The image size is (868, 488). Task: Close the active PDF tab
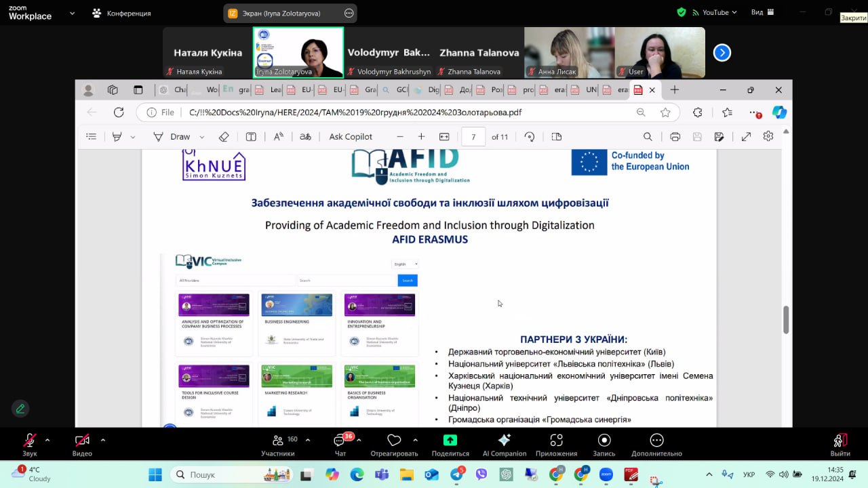(x=652, y=89)
